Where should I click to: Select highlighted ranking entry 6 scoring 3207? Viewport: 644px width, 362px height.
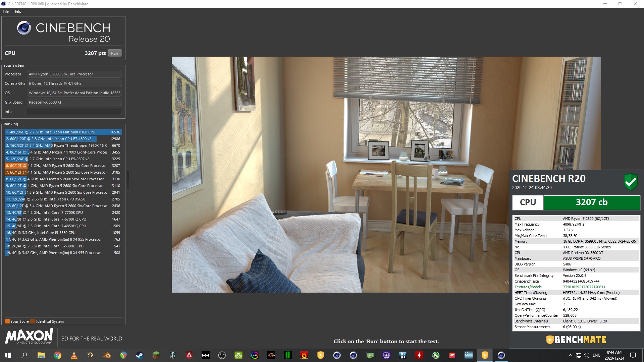click(x=63, y=166)
